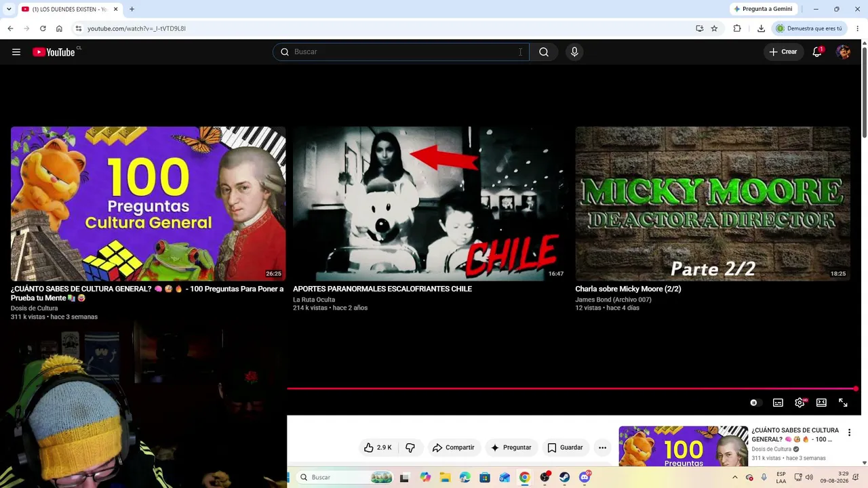868x488 pixels.
Task: Open Chrome extensions puzzle menu
Action: pyautogui.click(x=737, y=28)
